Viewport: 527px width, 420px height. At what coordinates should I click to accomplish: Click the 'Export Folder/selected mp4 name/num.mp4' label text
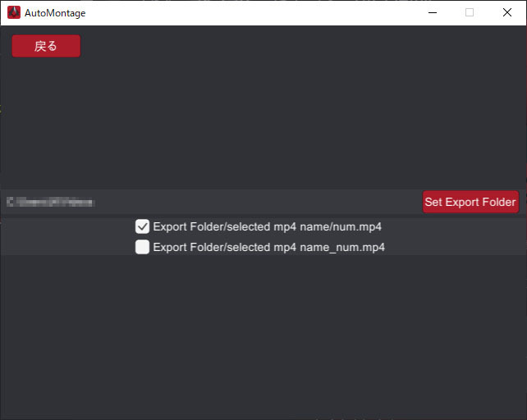(x=267, y=226)
